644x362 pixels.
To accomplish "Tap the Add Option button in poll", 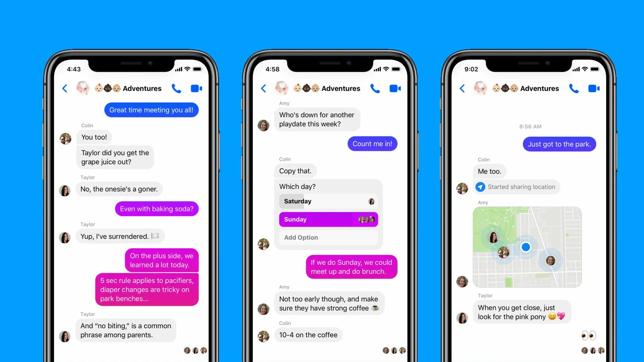I will tap(328, 237).
